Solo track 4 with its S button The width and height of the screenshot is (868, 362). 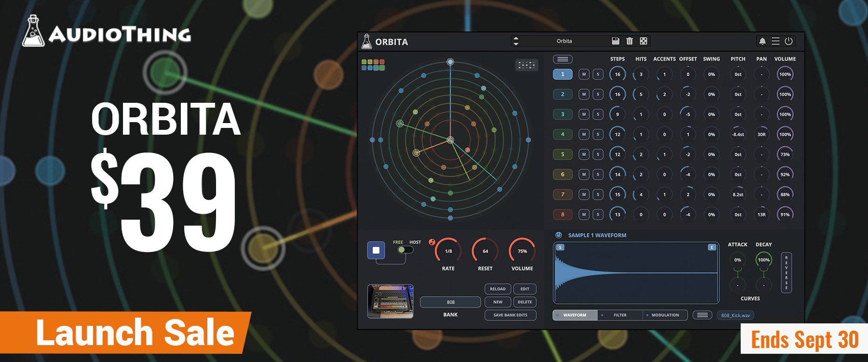click(x=598, y=135)
